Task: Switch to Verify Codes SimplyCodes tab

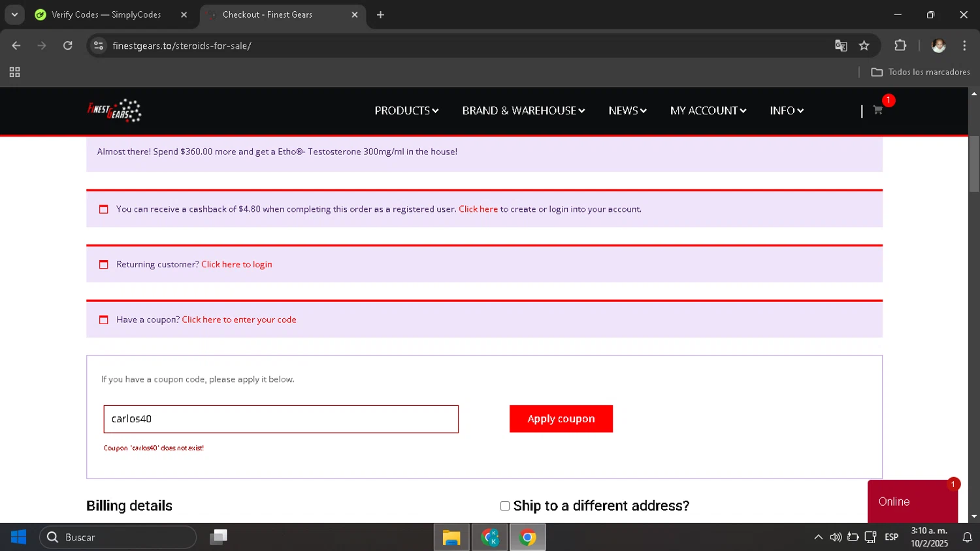Action: (111, 14)
